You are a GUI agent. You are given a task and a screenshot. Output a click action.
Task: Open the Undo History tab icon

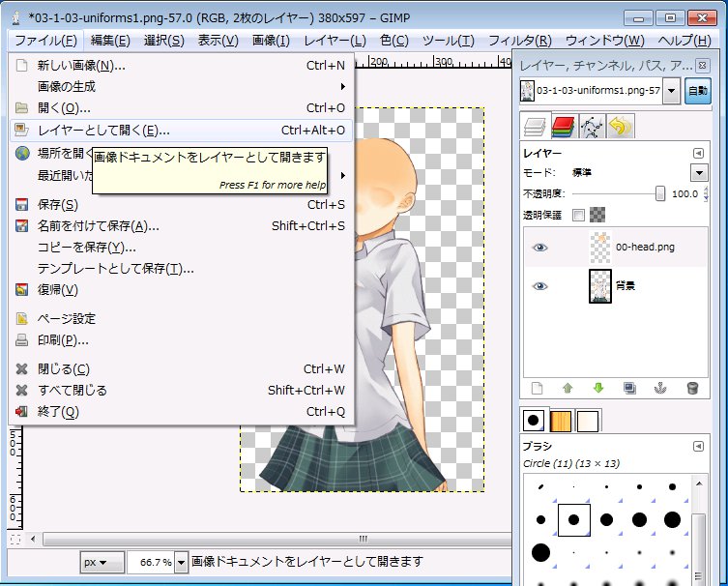pos(621,126)
